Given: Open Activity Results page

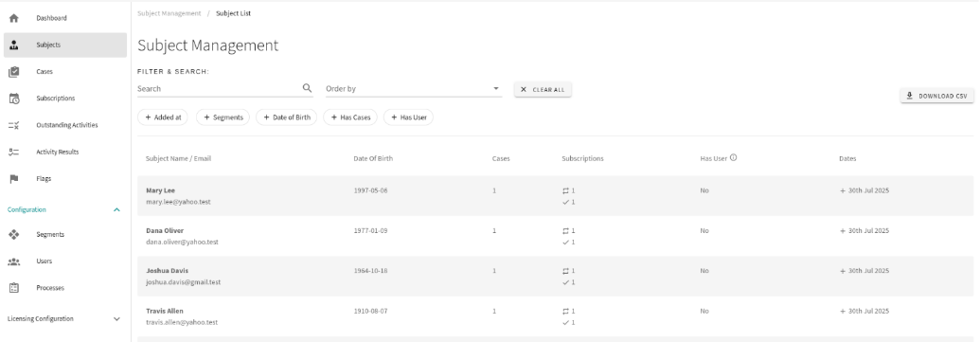Looking at the screenshot, I should click(65, 152).
